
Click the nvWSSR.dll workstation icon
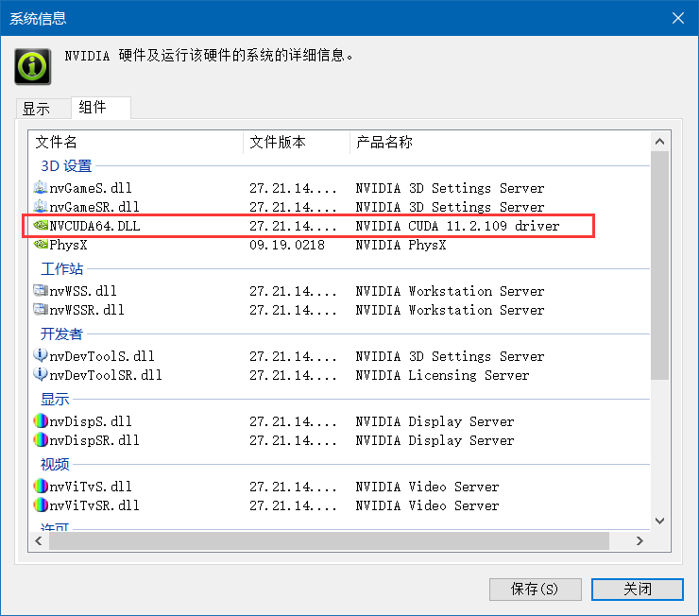point(41,309)
